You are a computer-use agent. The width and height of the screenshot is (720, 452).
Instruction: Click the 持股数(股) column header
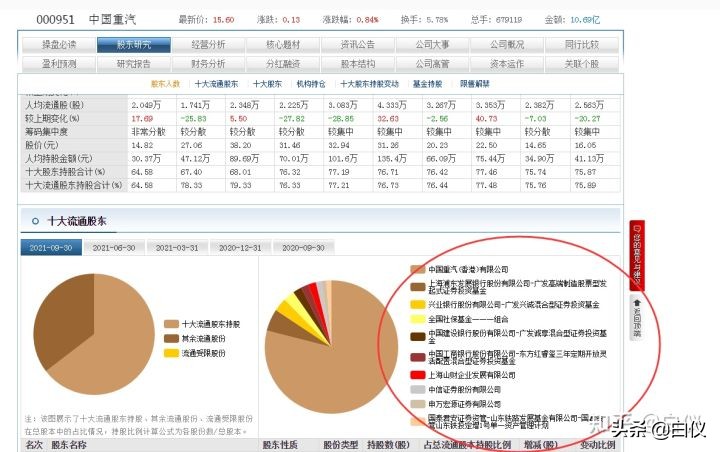pos(388,445)
